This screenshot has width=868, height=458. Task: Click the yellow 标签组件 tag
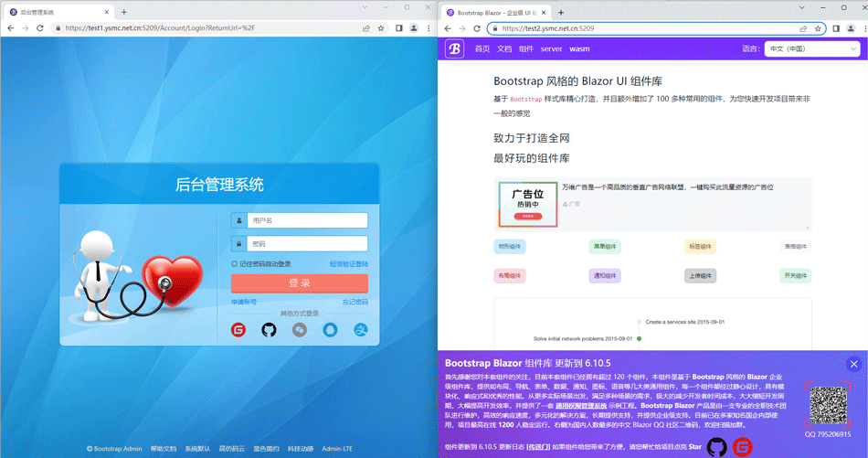(x=700, y=247)
